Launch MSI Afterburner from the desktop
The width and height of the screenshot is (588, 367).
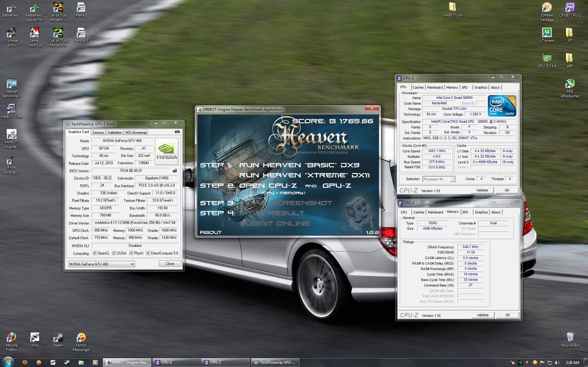point(570,88)
